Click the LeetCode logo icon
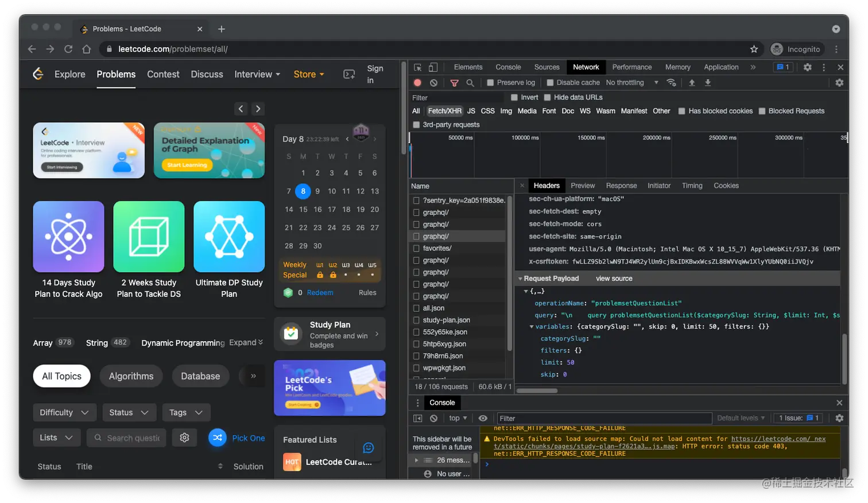This screenshot has height=503, width=868. [38, 73]
